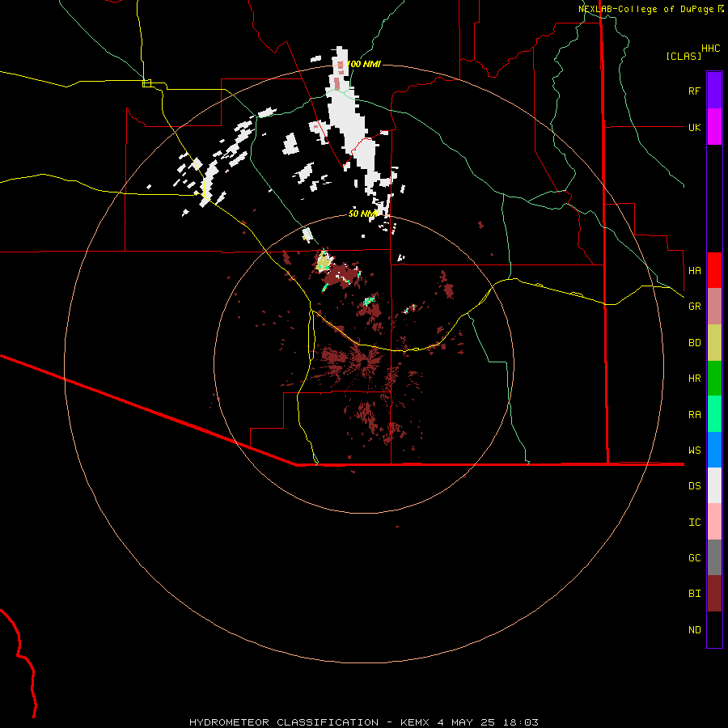Click the Hydrometeor Classification KEMX title text

pos(363,722)
